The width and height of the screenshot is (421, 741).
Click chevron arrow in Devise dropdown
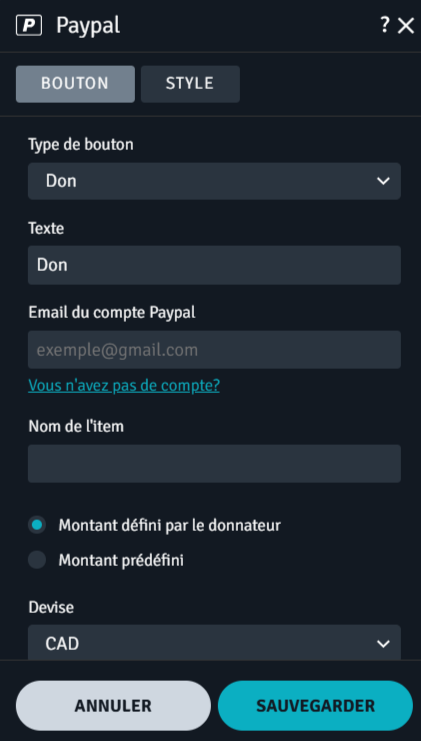pyautogui.click(x=383, y=643)
